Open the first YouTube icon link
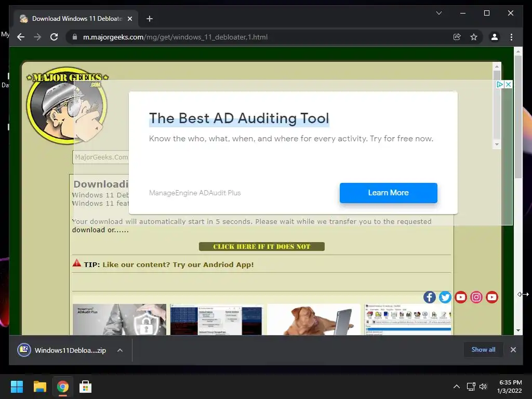The height and width of the screenshot is (399, 532). click(x=461, y=297)
